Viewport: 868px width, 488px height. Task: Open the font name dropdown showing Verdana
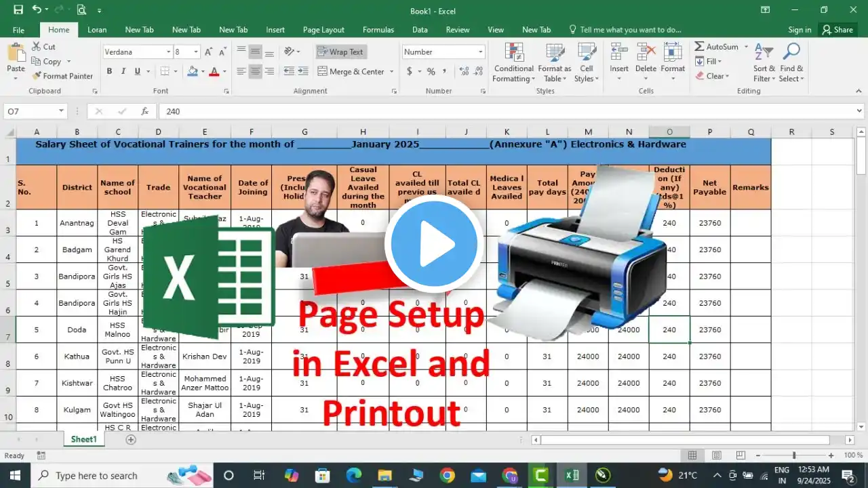[x=169, y=52]
